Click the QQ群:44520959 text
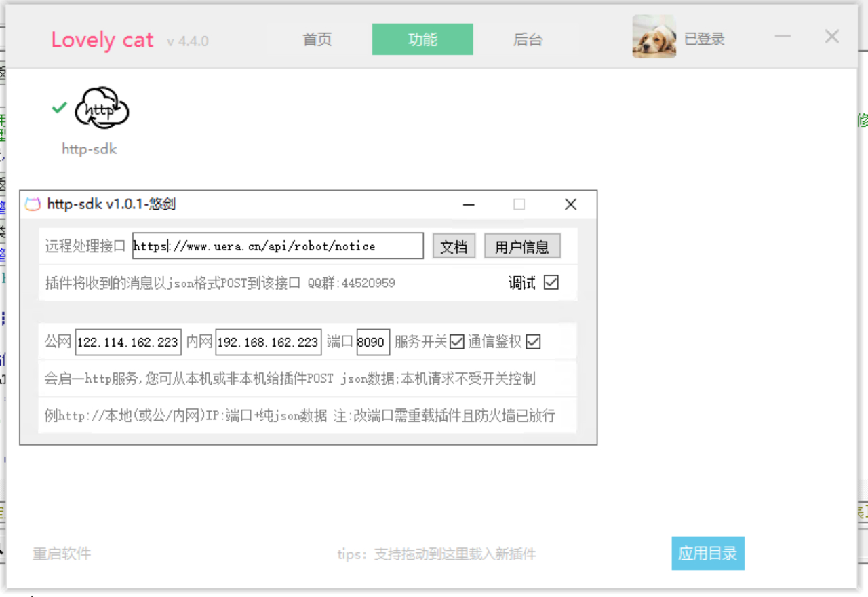Viewport: 868px width, 597px height. pos(351,283)
